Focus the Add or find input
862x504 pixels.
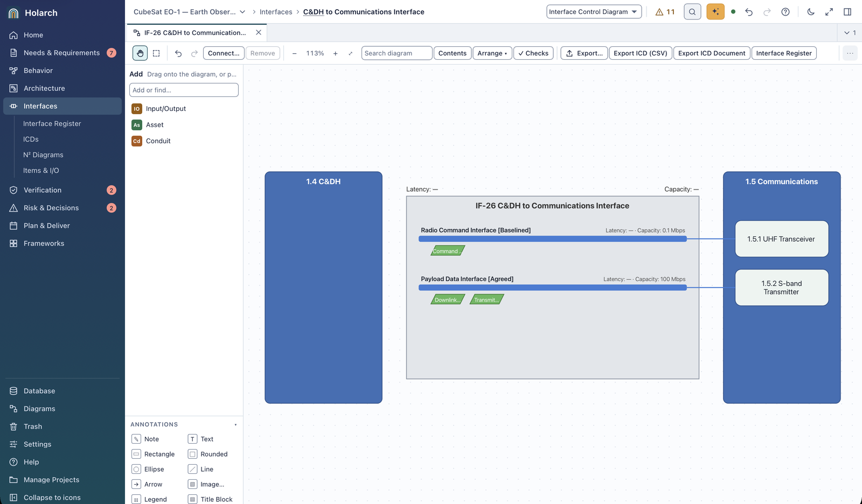pos(184,90)
